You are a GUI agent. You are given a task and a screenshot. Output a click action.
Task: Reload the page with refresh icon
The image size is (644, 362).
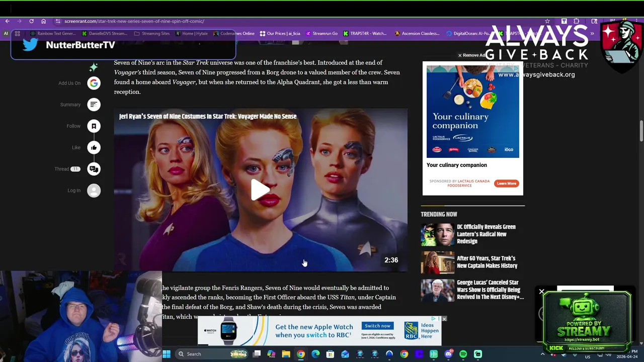pos(31,21)
